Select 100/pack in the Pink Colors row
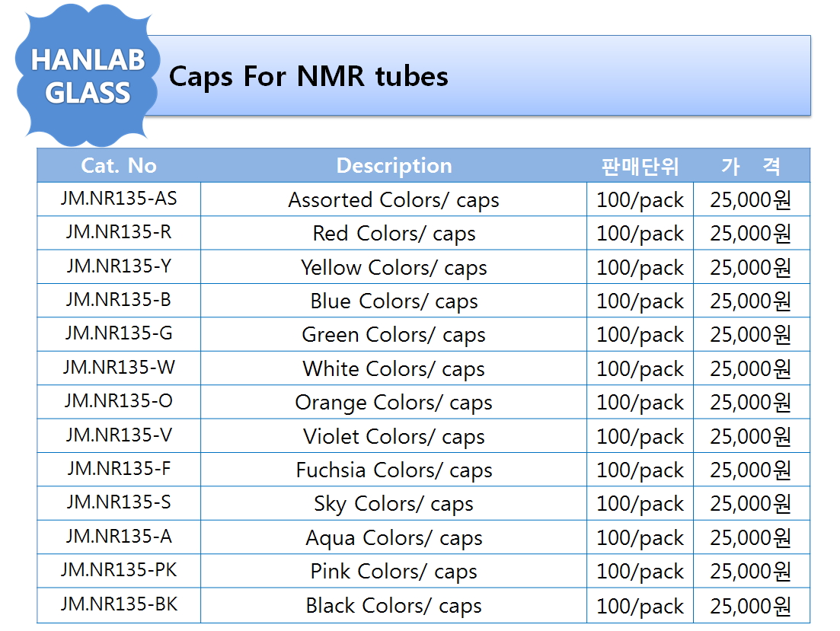This screenshot has width=840, height=631. (640, 572)
